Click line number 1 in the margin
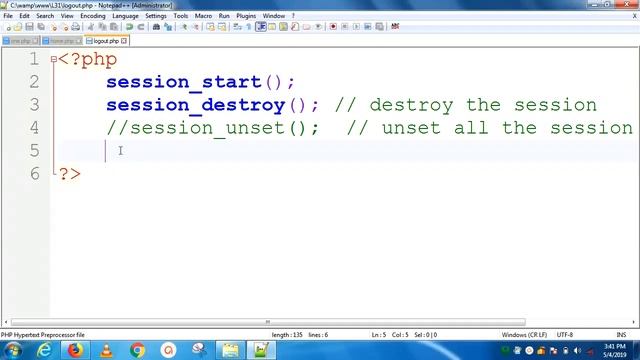This screenshot has height=360, width=640. tap(34, 60)
